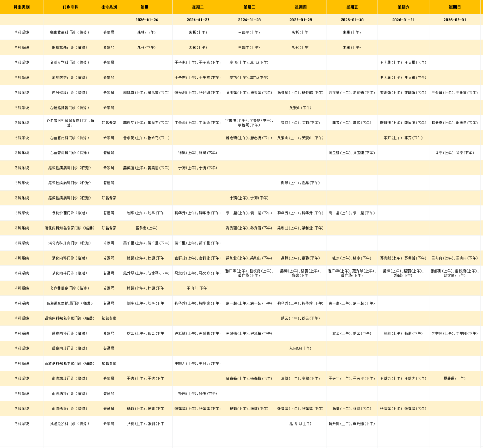Select the 星期一 header cell
The width and height of the screenshot is (483, 448).
tap(146, 7)
